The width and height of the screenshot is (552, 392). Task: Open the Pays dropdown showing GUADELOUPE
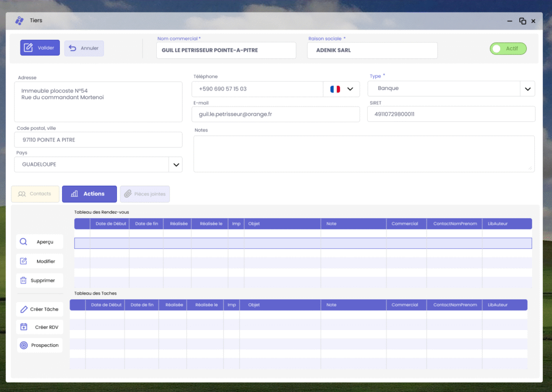pos(175,165)
